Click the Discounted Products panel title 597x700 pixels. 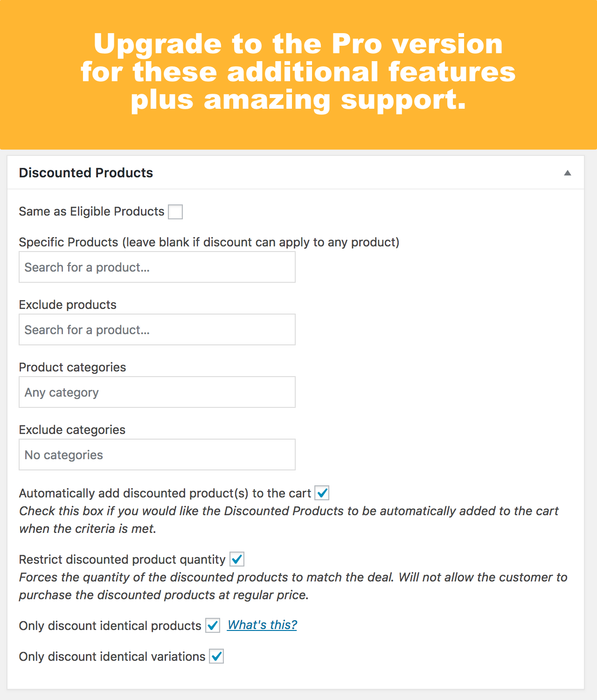pos(86,173)
